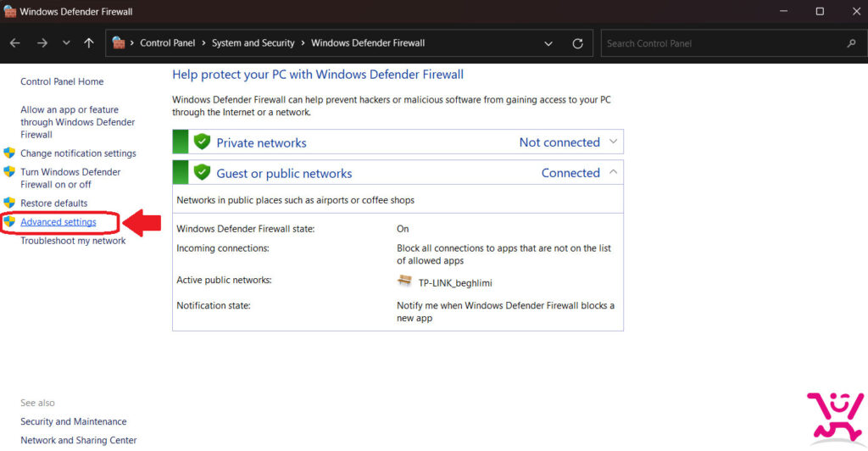The height and width of the screenshot is (451, 868).
Task: Click the Not connected status text
Action: 559,142
